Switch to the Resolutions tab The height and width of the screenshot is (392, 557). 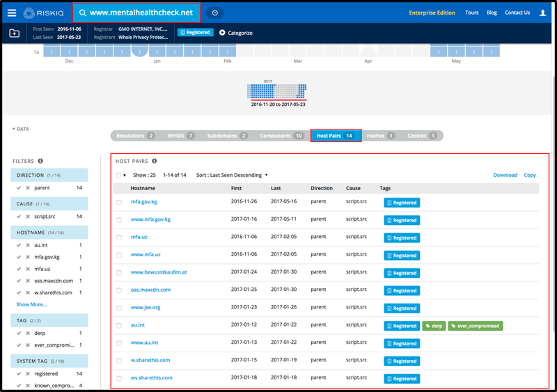(x=135, y=136)
